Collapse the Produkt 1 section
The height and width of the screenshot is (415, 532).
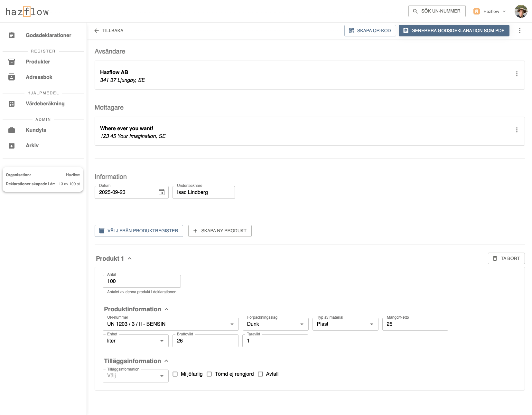(130, 258)
